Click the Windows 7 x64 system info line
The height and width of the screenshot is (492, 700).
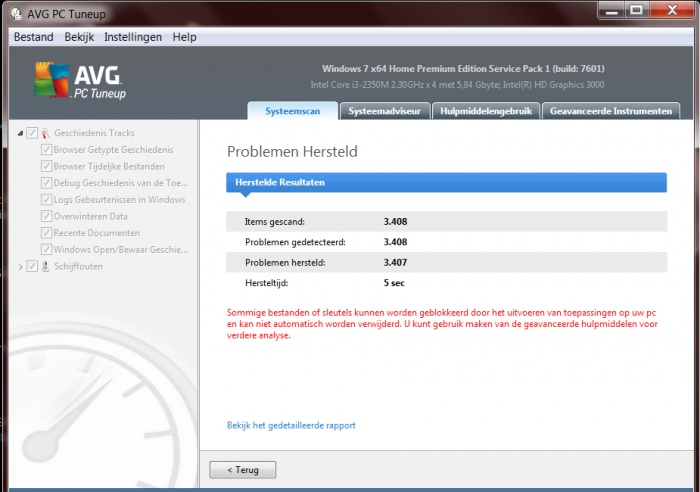[x=463, y=69]
